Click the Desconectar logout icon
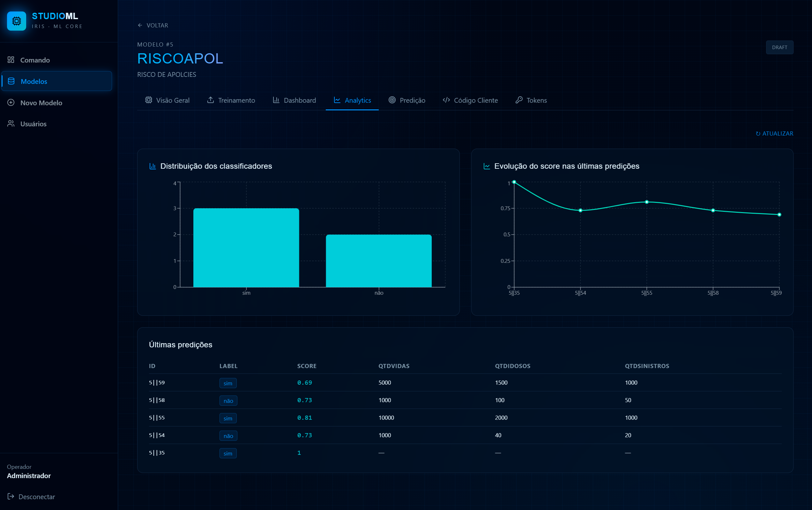 (x=11, y=496)
